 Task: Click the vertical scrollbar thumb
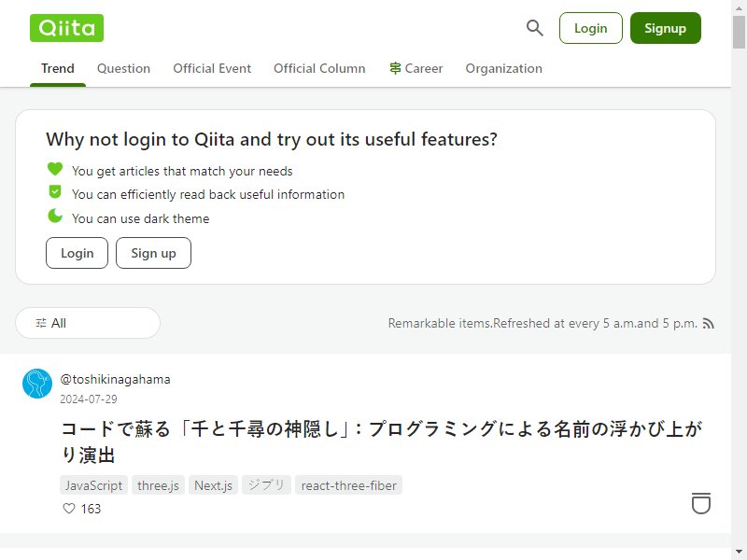[x=739, y=32]
